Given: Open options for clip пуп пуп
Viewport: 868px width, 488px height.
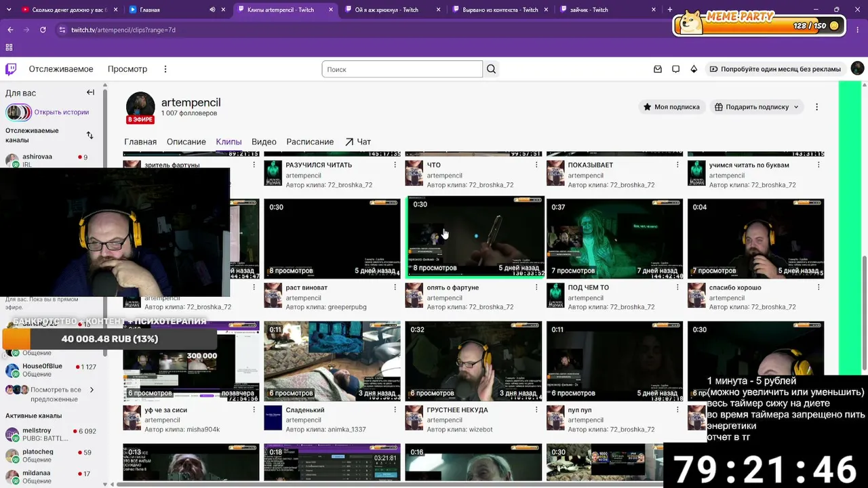Looking at the screenshot, I should click(677, 410).
